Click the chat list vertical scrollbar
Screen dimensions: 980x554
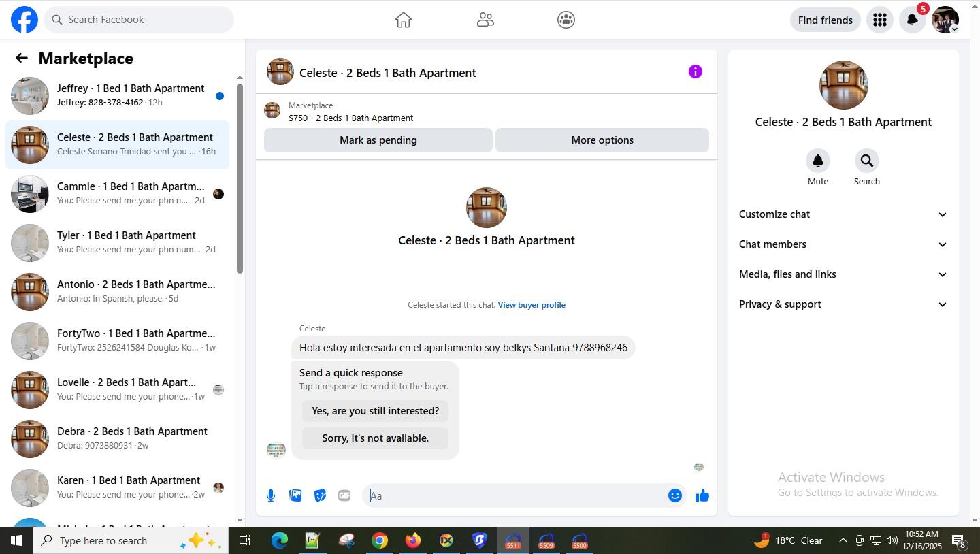pos(240,178)
